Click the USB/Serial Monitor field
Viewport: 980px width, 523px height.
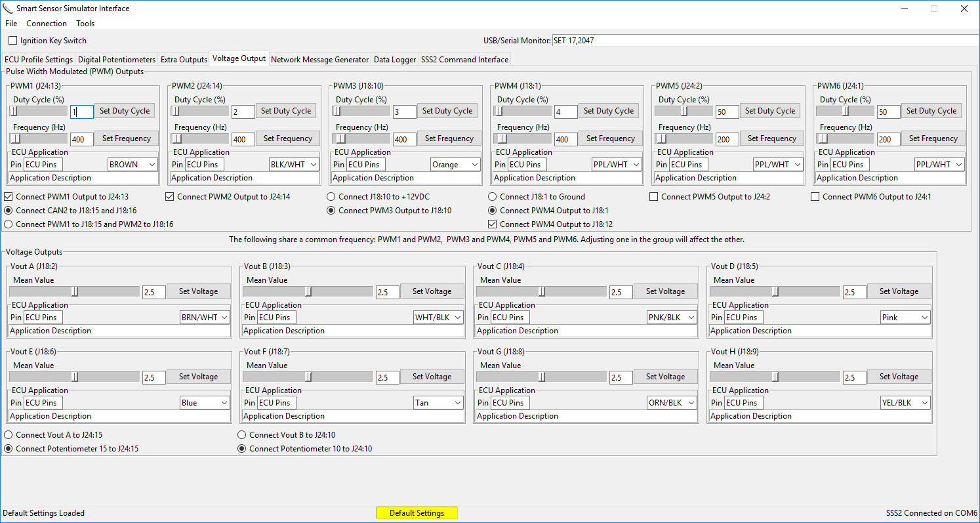pos(764,41)
